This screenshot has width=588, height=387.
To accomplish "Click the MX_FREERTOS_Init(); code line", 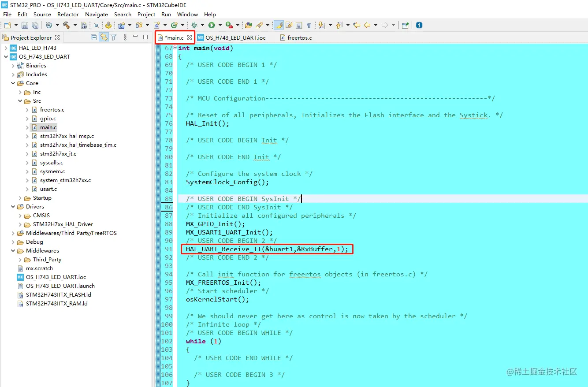I will [x=223, y=283].
